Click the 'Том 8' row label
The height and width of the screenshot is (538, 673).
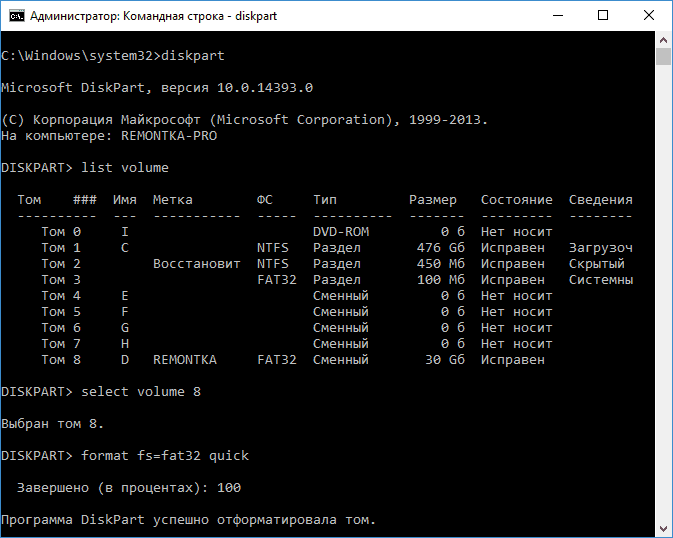61,360
